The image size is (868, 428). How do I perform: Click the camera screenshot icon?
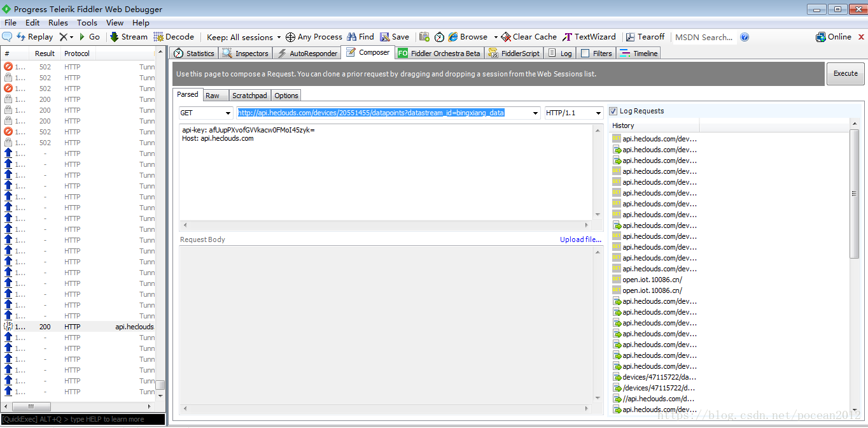(x=424, y=37)
